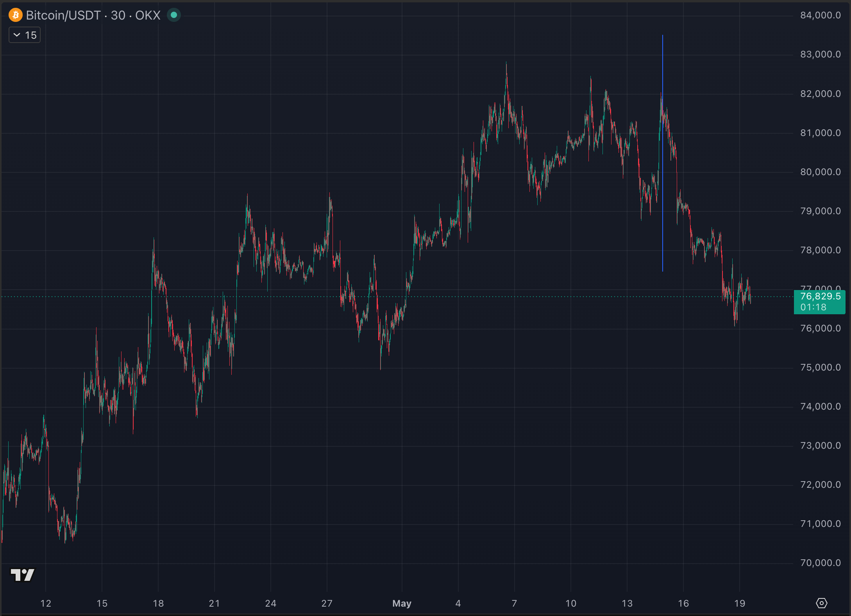Viewport: 851px width, 616px height.
Task: Click the 72,000.0 price axis label
Action: point(821,485)
